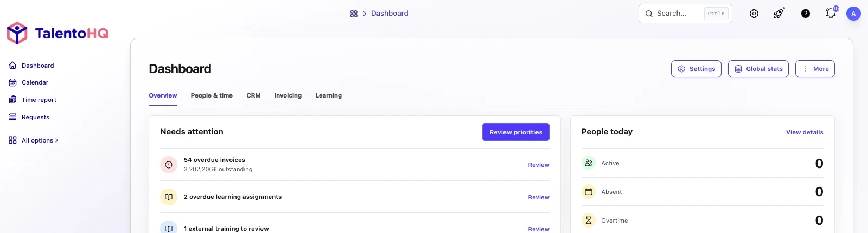Click the dashboard Settings button

[696, 69]
